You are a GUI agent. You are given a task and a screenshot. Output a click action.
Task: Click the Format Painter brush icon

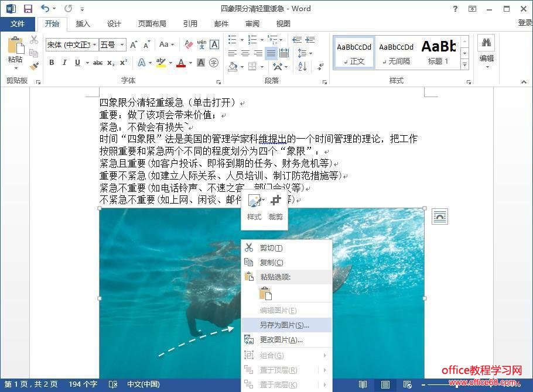pyautogui.click(x=34, y=66)
